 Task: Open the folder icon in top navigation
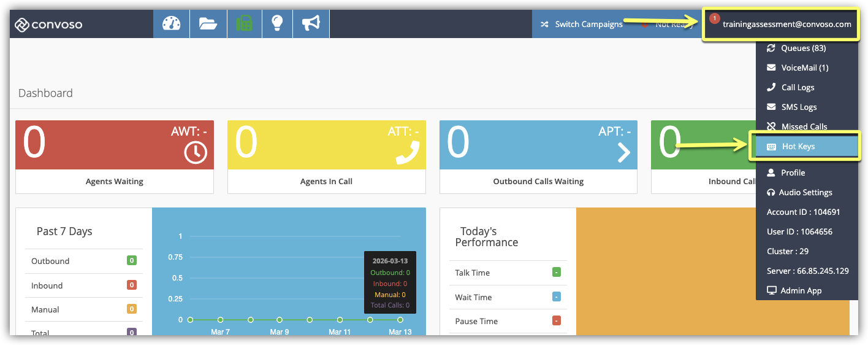click(x=208, y=24)
